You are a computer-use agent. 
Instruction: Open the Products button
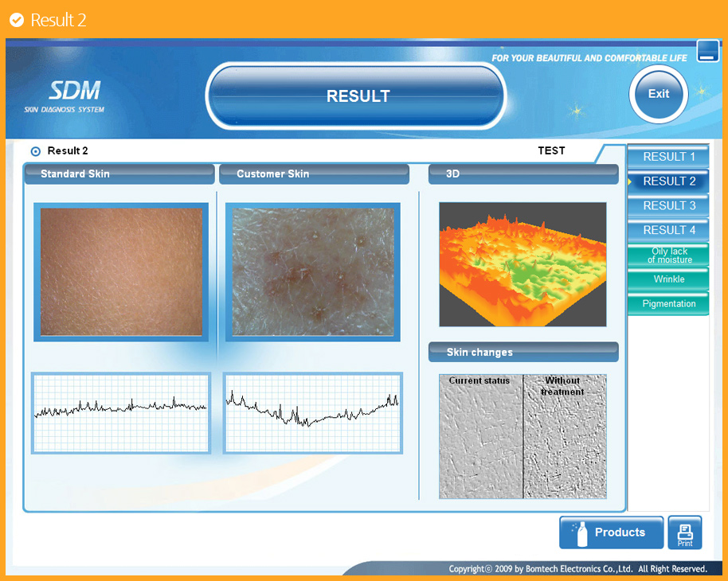611,532
